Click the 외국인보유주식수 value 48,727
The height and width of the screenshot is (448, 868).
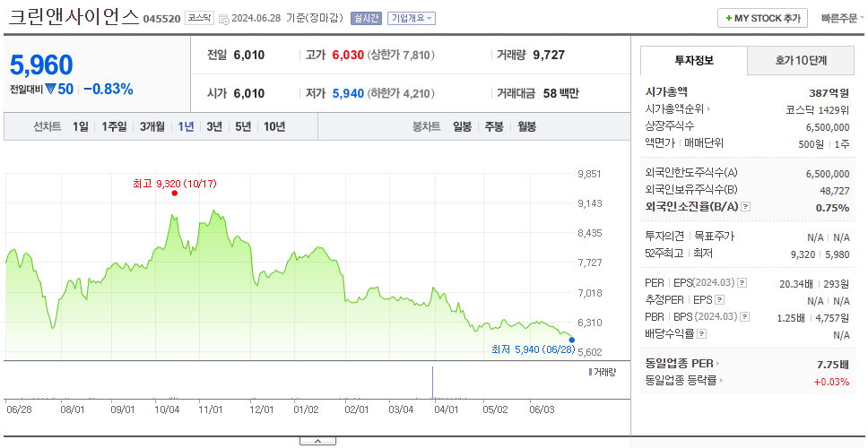point(834,190)
